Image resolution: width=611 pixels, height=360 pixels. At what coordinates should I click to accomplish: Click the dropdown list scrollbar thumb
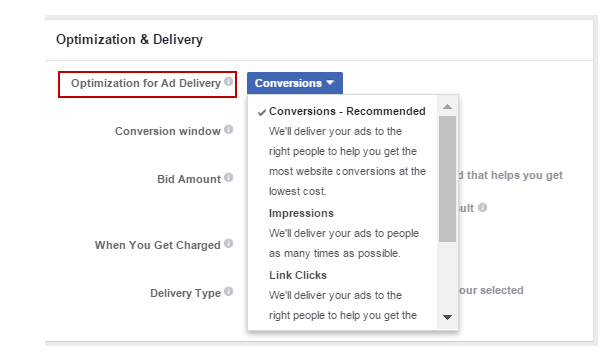pos(447,179)
